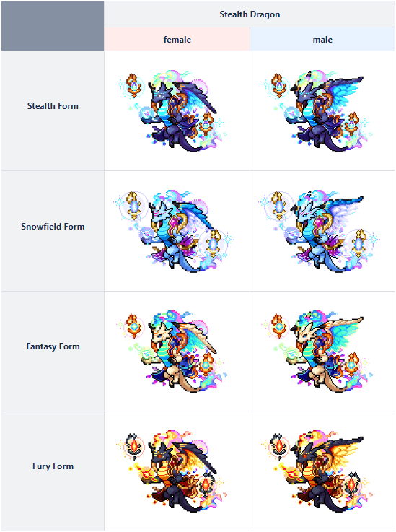Image resolution: width=396 pixels, height=532 pixels.
Task: Click the female column header
Action: pos(177,40)
